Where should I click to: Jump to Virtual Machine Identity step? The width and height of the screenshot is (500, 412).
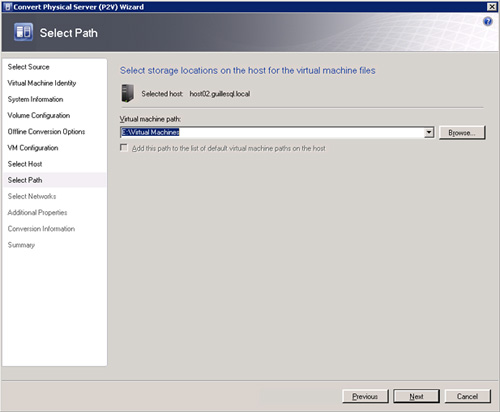42,83
